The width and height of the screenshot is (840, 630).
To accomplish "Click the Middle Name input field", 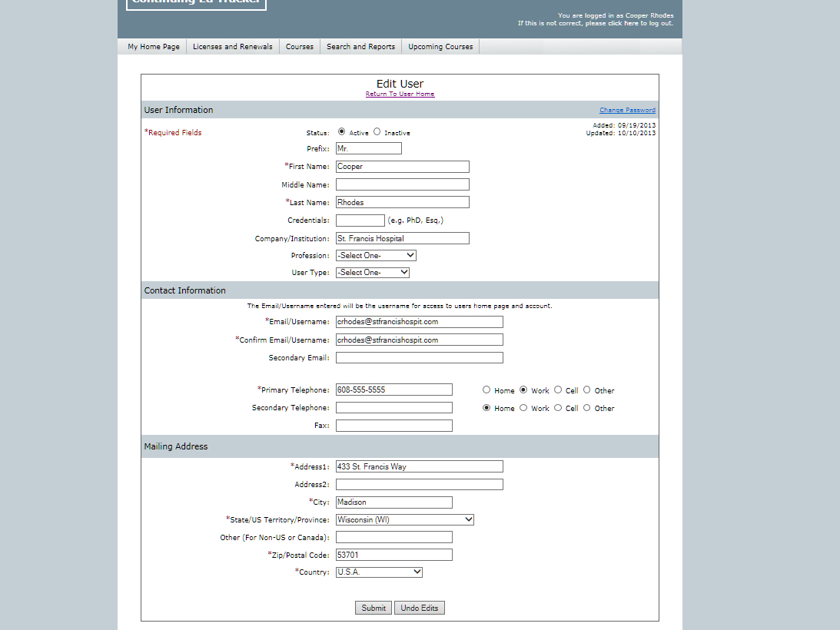I will (402, 184).
